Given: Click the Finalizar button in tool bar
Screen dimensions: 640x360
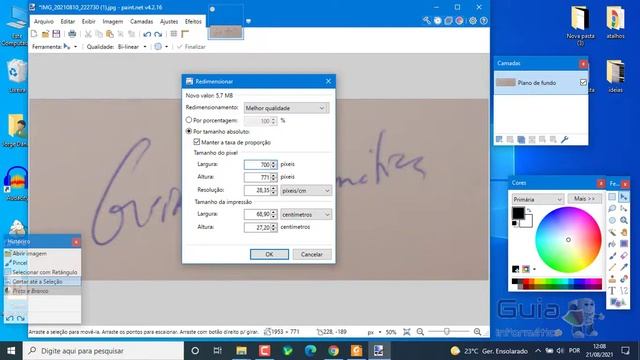Looking at the screenshot, I should point(191,47).
